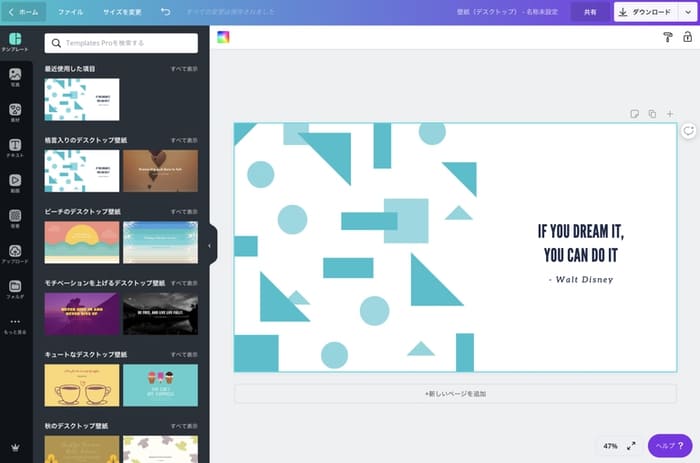The width and height of the screenshot is (700, 463).
Task: Select the autumn leaves pattern template thumbnail
Action: 160,449
